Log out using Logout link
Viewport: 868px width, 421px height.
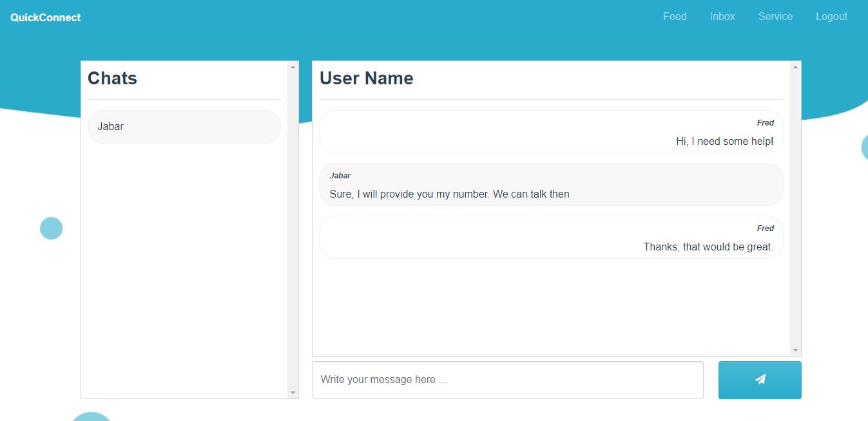[x=831, y=17]
